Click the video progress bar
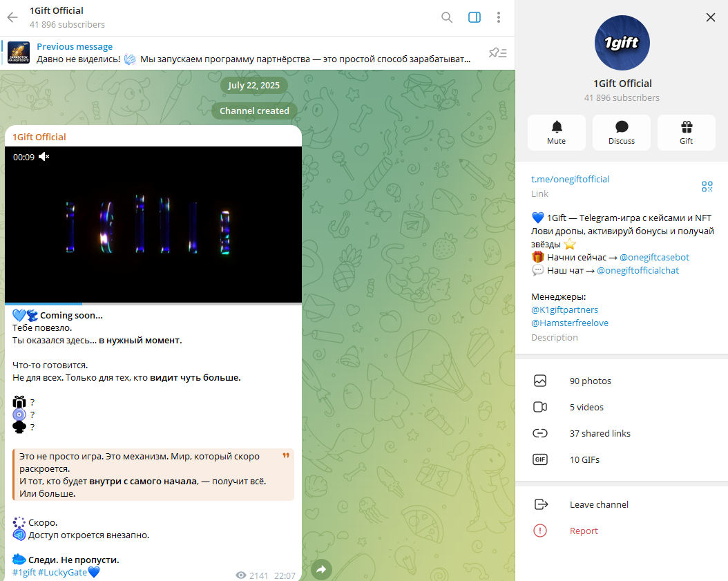 click(153, 303)
